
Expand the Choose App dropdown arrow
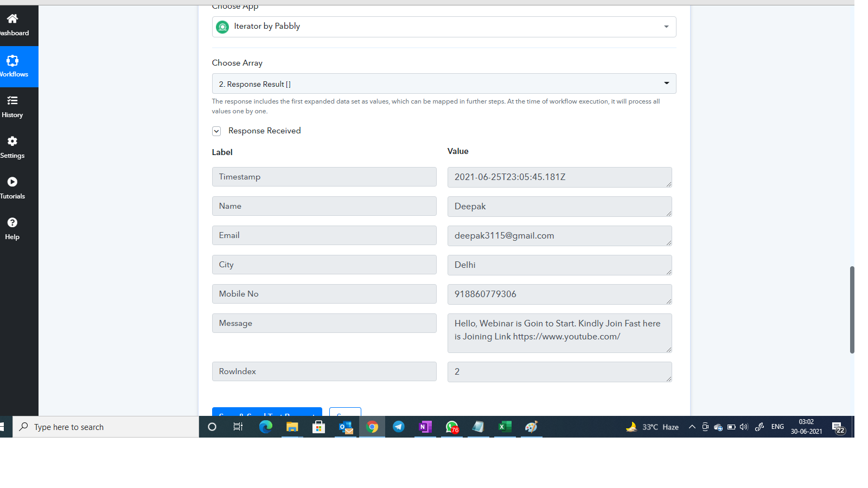click(666, 27)
